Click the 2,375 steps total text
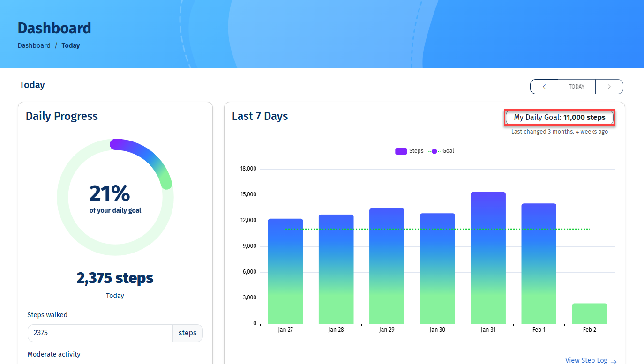 [115, 278]
